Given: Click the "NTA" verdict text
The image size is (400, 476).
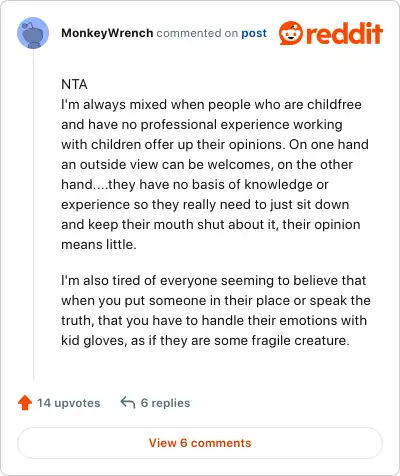Looking at the screenshot, I should [74, 84].
